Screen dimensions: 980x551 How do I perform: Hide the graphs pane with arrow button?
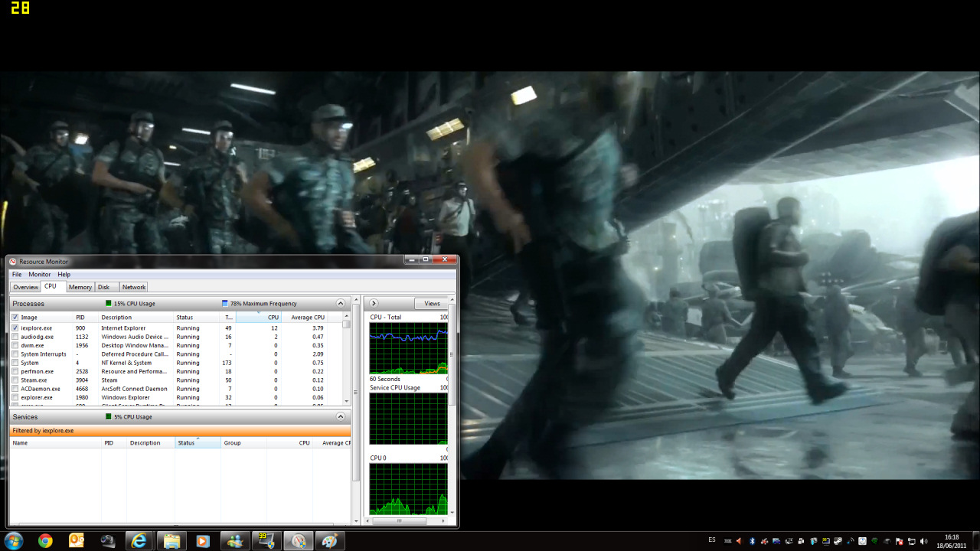pos(374,304)
